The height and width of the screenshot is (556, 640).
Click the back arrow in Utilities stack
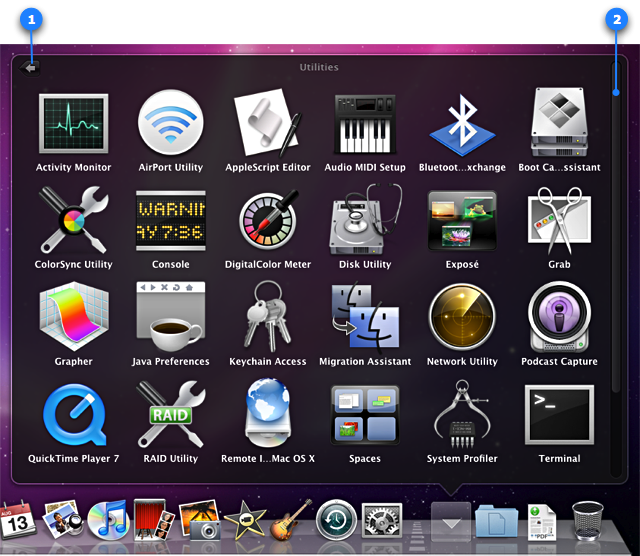[29, 68]
